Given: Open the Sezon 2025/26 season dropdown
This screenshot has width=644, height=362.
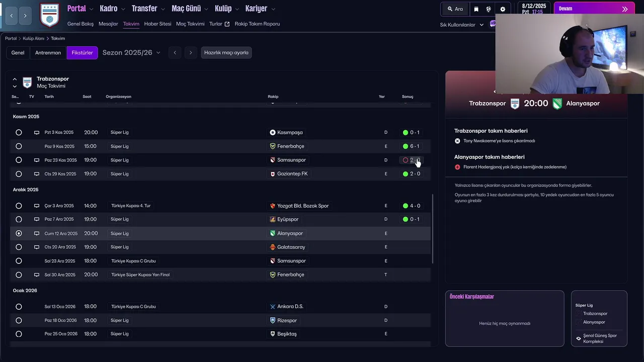Looking at the screenshot, I should click(131, 52).
